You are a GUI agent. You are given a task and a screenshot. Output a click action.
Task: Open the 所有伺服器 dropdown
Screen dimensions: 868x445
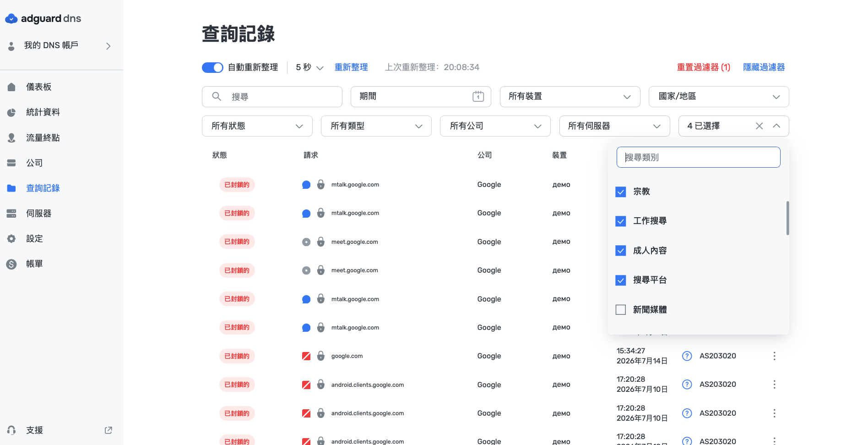point(614,126)
